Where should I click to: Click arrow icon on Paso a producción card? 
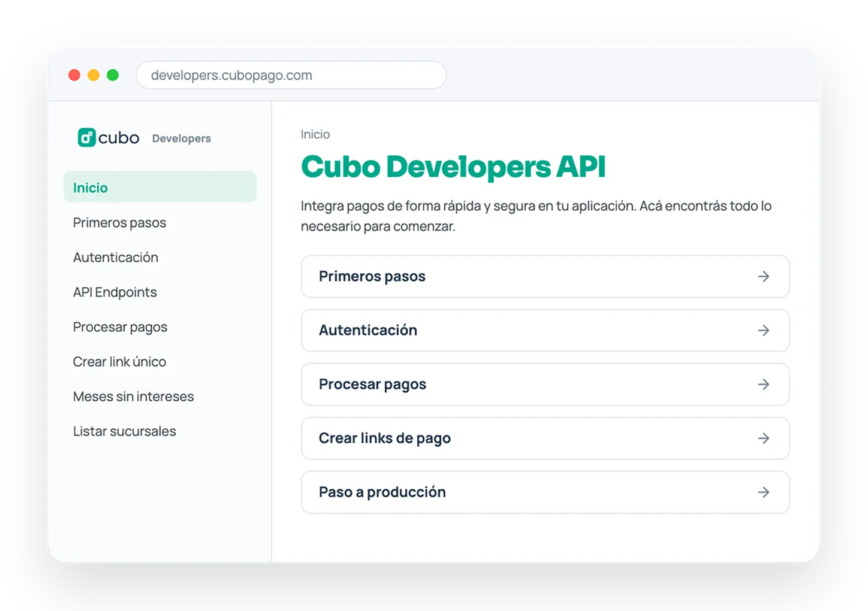point(763,492)
